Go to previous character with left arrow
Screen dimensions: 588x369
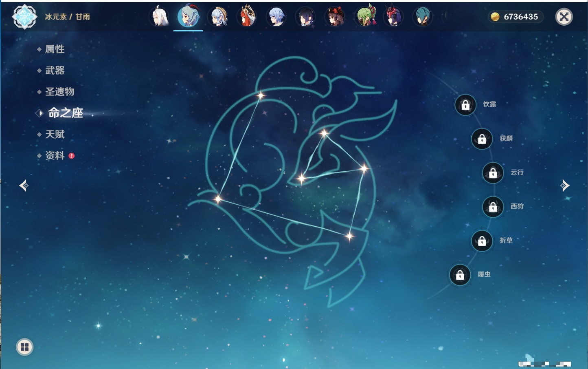[x=24, y=186]
